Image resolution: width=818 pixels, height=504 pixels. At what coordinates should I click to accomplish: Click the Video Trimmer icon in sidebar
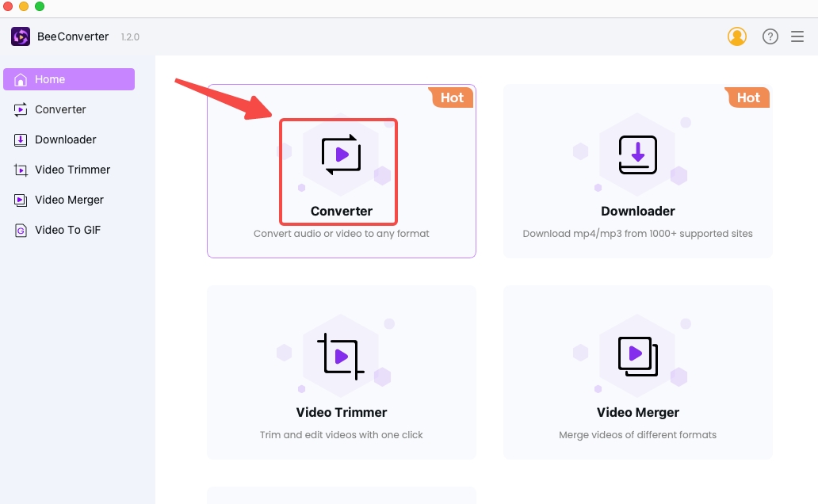(21, 170)
